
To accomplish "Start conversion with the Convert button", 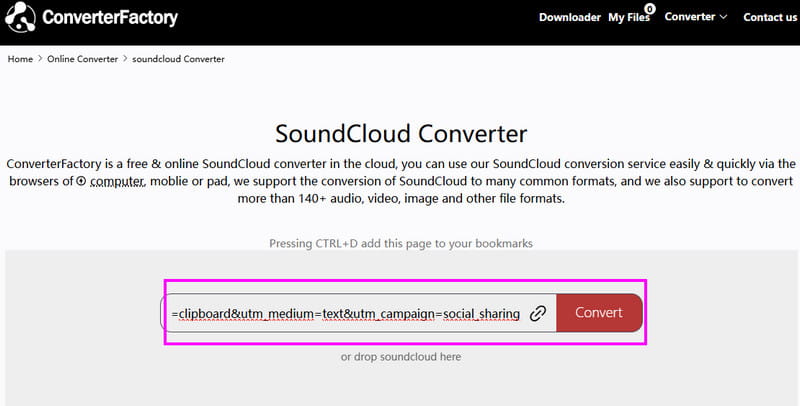I will pos(599,313).
